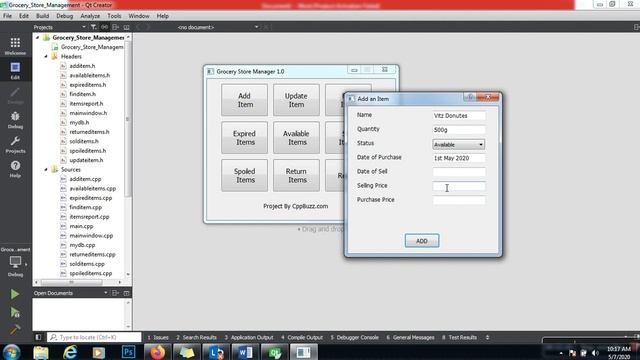This screenshot has width=640, height=360.
Task: Open the Projects view dropdown
Action: [x=60, y=27]
